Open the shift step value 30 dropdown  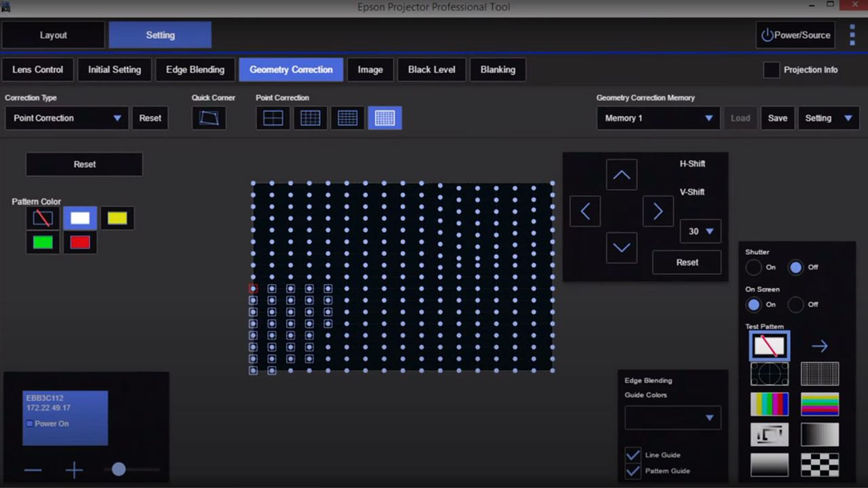tap(701, 231)
